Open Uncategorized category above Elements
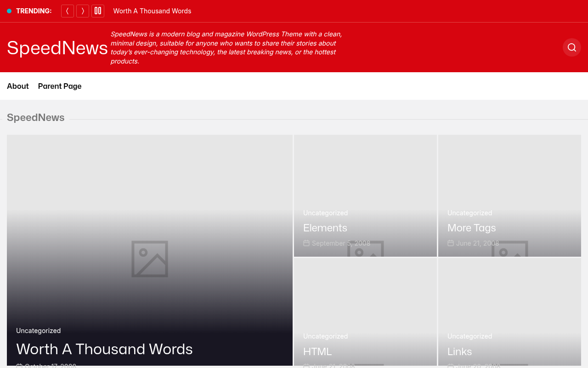588x368 pixels. (325, 213)
